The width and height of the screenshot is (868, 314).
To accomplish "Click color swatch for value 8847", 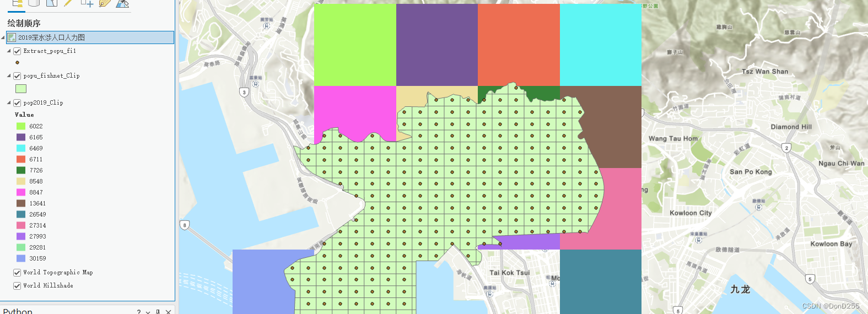I will point(21,192).
